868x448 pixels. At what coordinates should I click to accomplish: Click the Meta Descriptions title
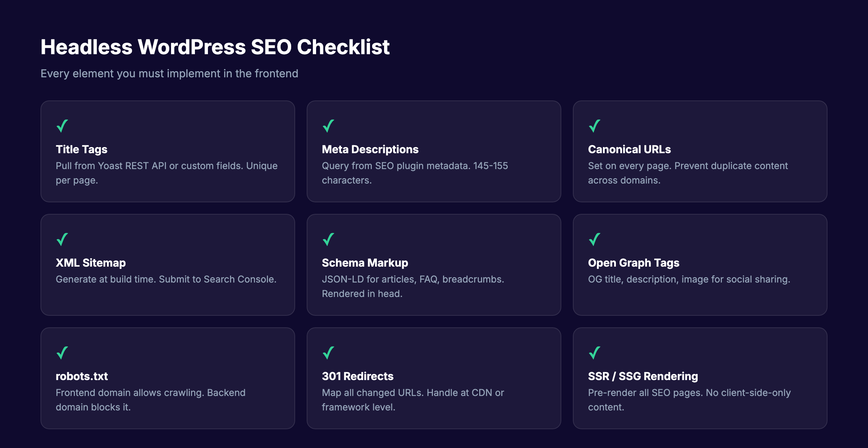370,149
